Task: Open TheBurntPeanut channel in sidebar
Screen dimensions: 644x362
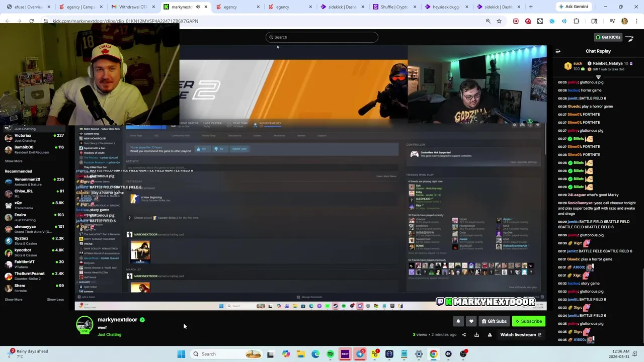Action: (x=34, y=276)
